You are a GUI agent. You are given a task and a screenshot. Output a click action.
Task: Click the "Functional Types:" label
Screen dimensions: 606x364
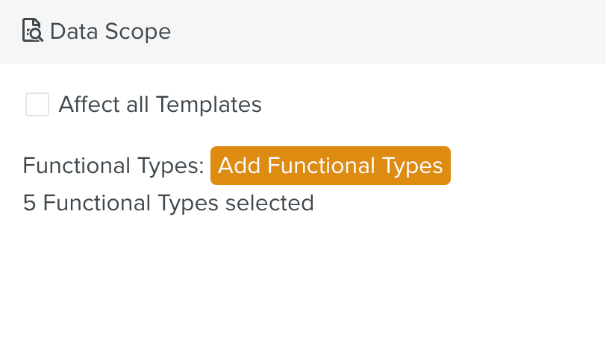(113, 166)
